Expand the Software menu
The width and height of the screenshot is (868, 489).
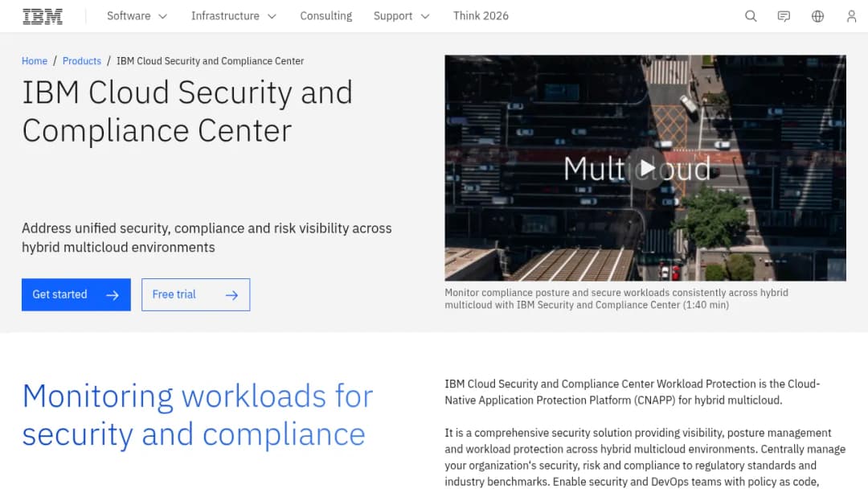137,16
